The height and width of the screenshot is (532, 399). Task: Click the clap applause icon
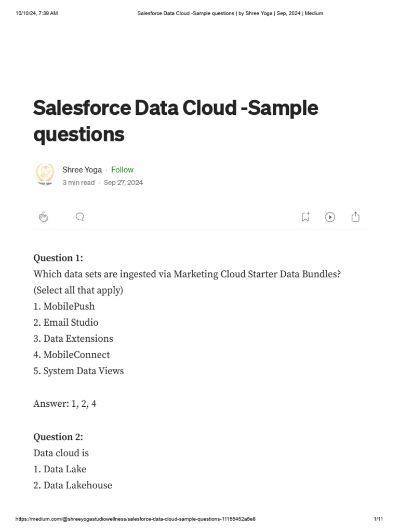[44, 217]
